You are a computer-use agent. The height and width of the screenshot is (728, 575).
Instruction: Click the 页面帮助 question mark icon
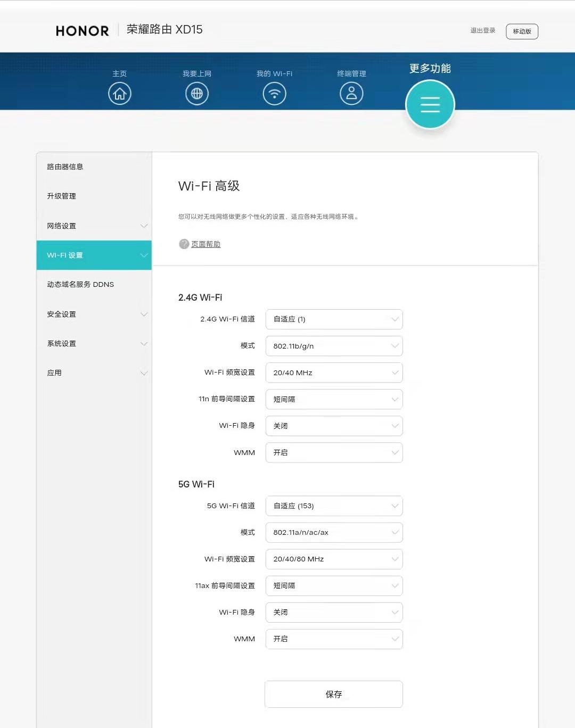click(183, 244)
